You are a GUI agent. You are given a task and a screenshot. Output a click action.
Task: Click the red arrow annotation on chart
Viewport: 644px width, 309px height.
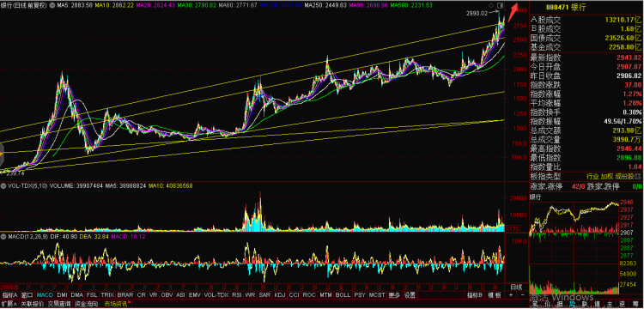[x=512, y=12]
